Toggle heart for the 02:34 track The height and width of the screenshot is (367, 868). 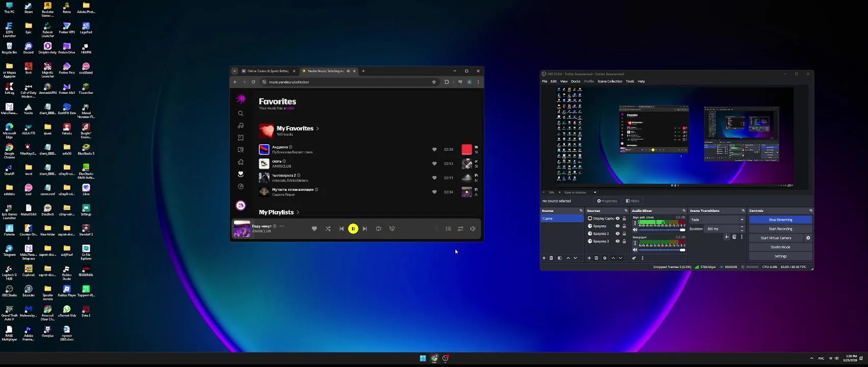435,192
